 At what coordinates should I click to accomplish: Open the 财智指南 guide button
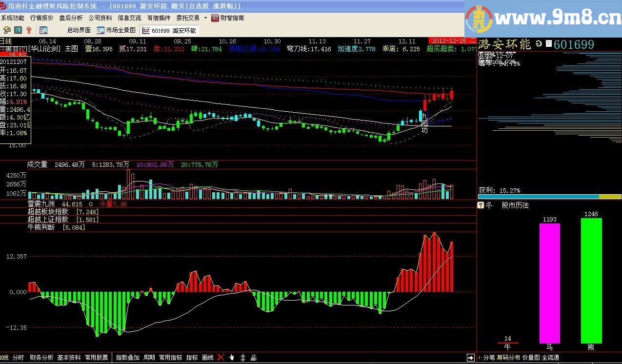pyautogui.click(x=228, y=18)
